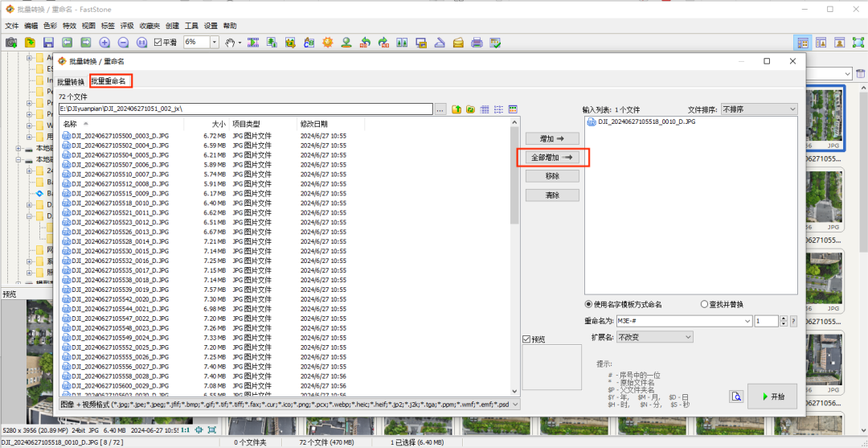Screen dimensions: 868x448
Task: Click the go up one folder icon in dialog
Action: [457, 109]
